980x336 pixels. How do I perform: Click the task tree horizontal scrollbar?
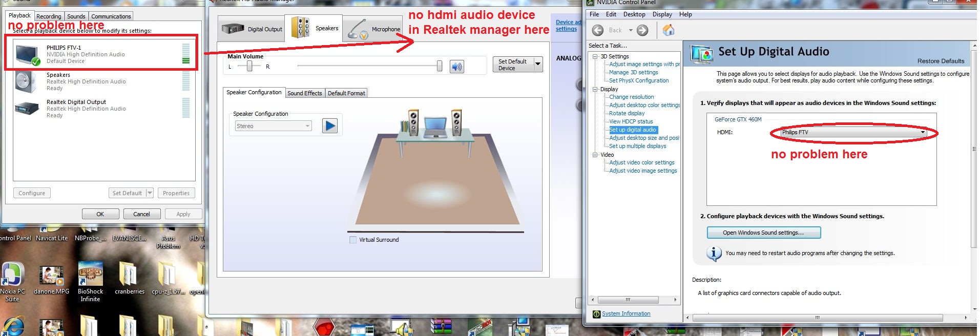click(x=635, y=300)
